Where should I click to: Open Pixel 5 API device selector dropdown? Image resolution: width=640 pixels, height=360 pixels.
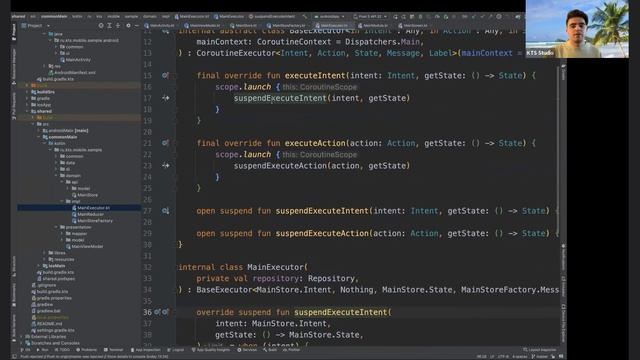tap(370, 16)
